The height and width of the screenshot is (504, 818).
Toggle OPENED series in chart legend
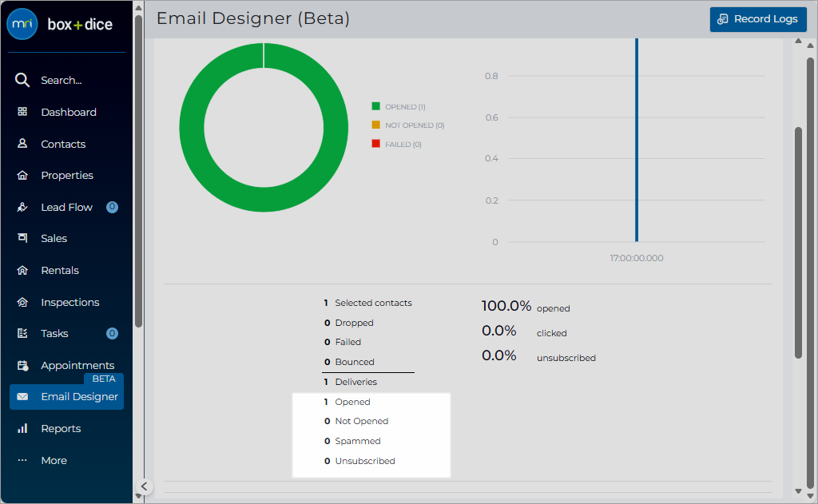tap(399, 106)
